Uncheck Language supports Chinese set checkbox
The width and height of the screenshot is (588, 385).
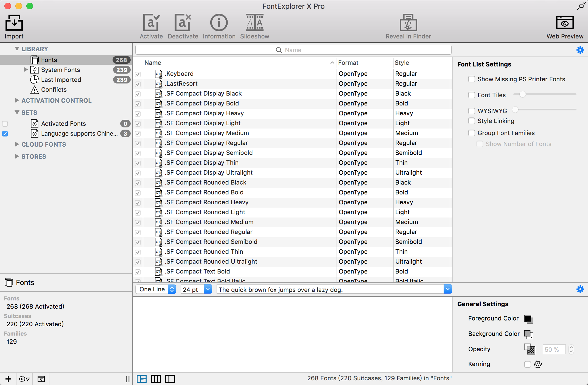[x=5, y=134]
